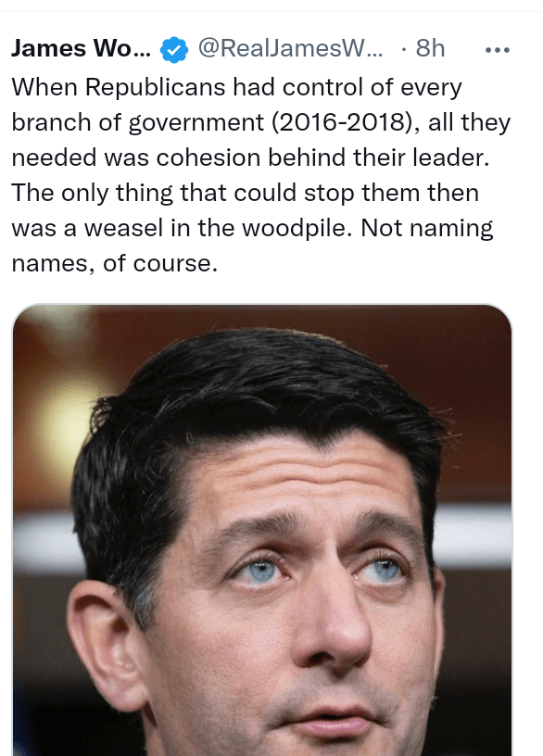Viewport: 543px width, 756px height.
Task: Open the @RealJamesW... handle link
Action: (290, 48)
